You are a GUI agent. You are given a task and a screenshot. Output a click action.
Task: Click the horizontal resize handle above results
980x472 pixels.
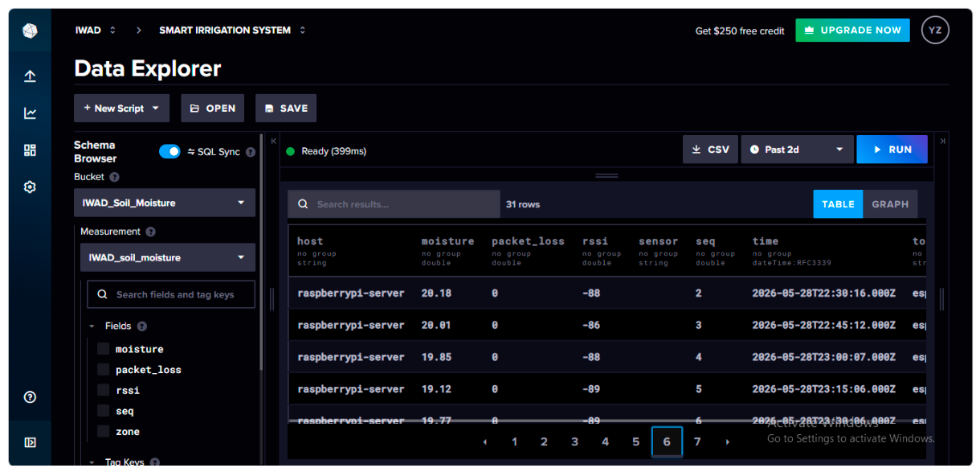[606, 175]
